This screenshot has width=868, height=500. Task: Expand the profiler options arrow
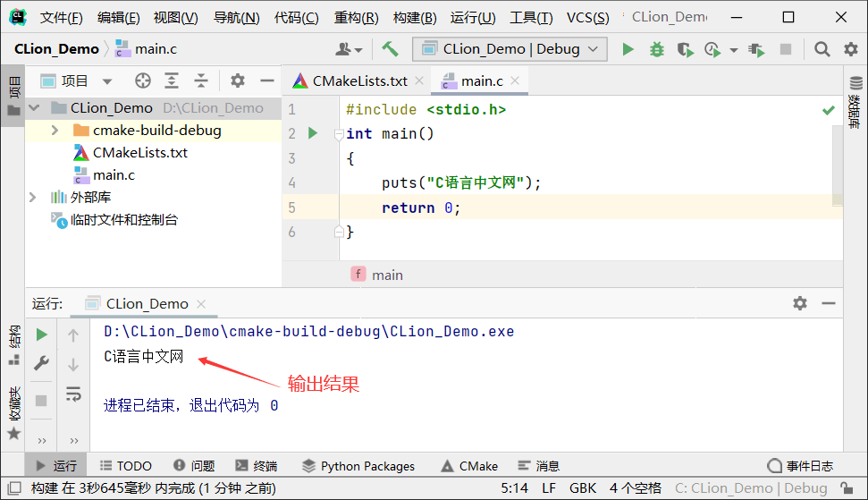click(x=734, y=50)
